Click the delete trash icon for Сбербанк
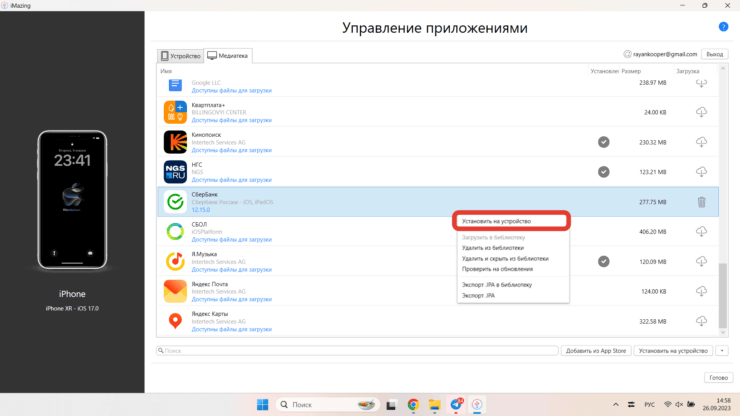Screen dimensions: 740x416 701,202
